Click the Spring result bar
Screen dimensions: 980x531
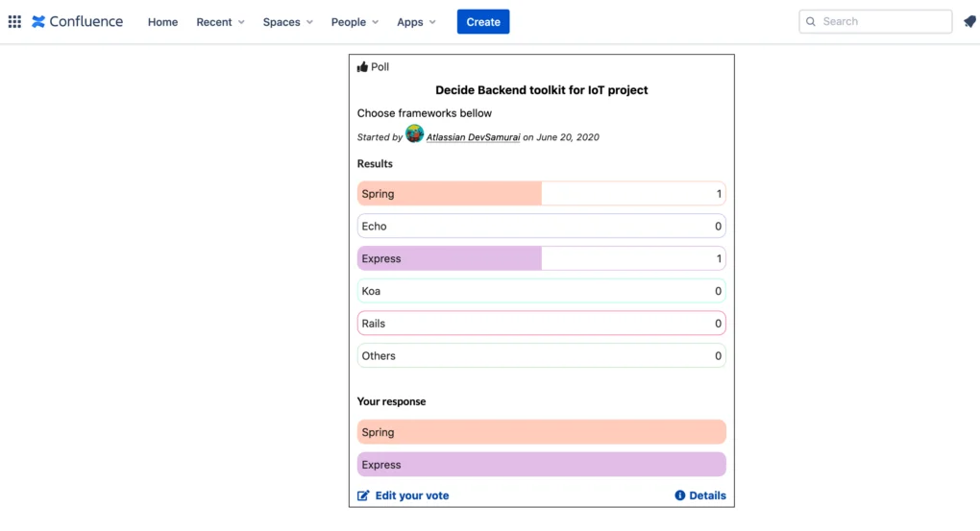(541, 194)
